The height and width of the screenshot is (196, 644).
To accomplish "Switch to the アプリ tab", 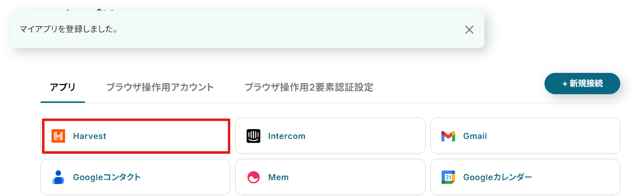I will [63, 88].
